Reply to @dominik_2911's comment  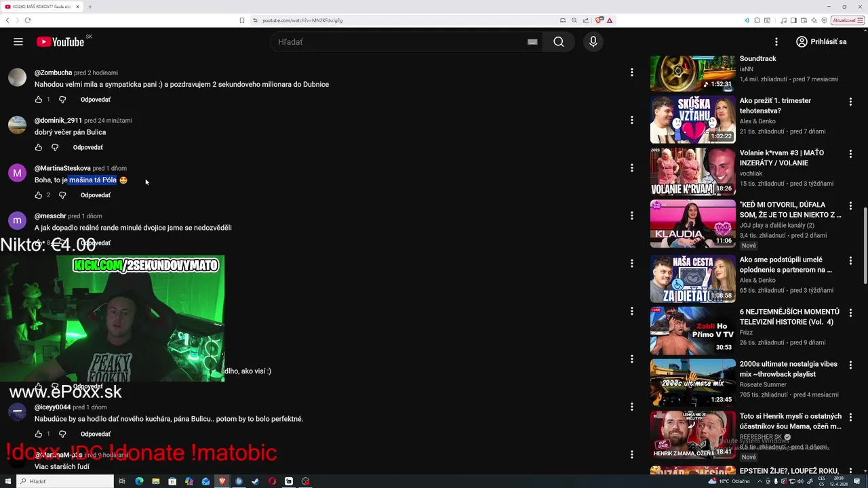tap(88, 147)
